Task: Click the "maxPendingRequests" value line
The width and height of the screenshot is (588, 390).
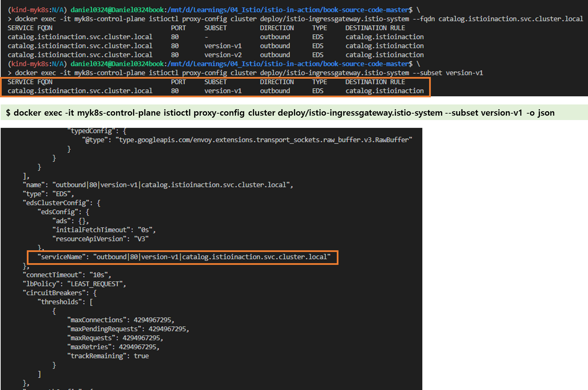Action: 128,329
